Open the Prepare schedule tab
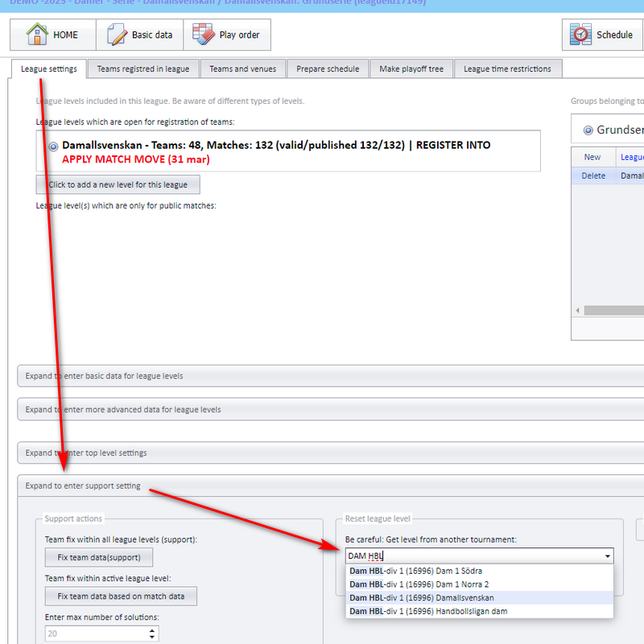This screenshot has width=644, height=644. click(x=328, y=68)
